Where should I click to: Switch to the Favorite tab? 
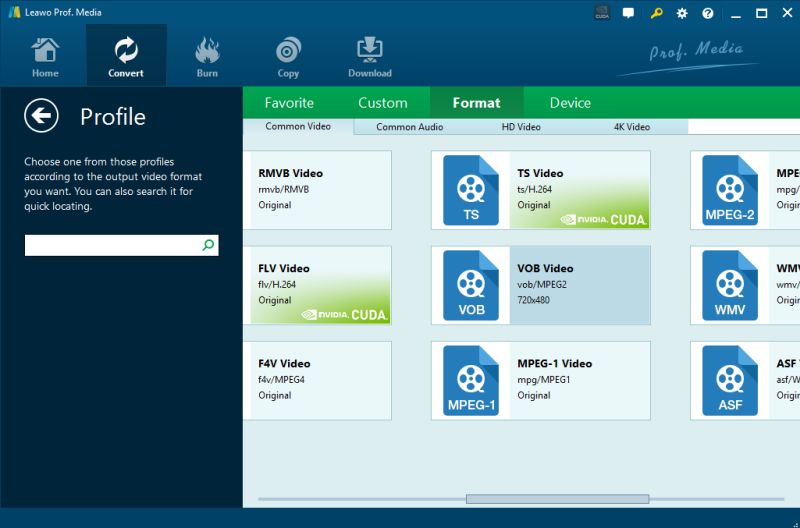[x=289, y=103]
